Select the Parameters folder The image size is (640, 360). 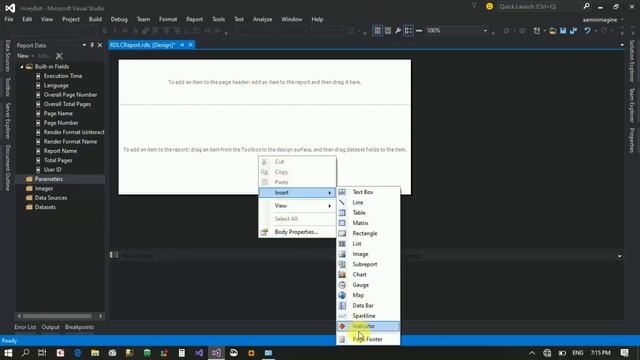(49, 179)
